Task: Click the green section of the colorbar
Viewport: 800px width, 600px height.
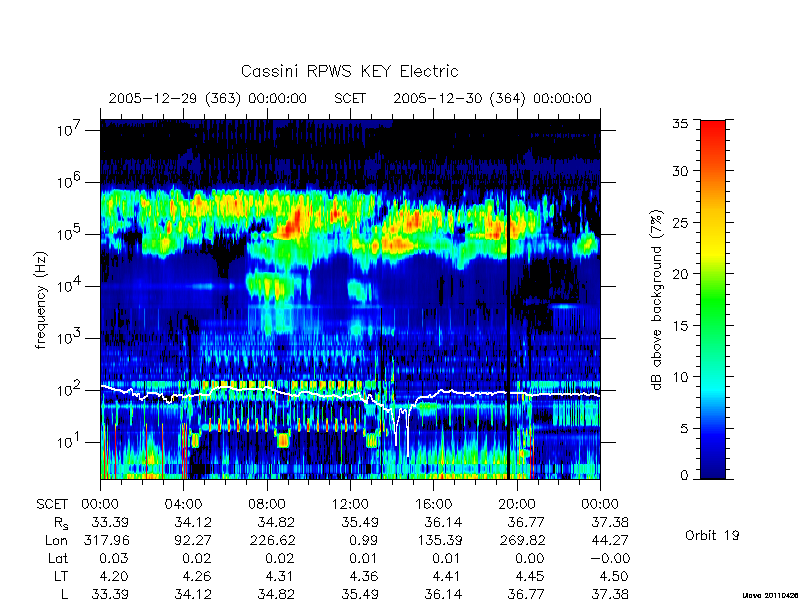Action: click(x=713, y=299)
